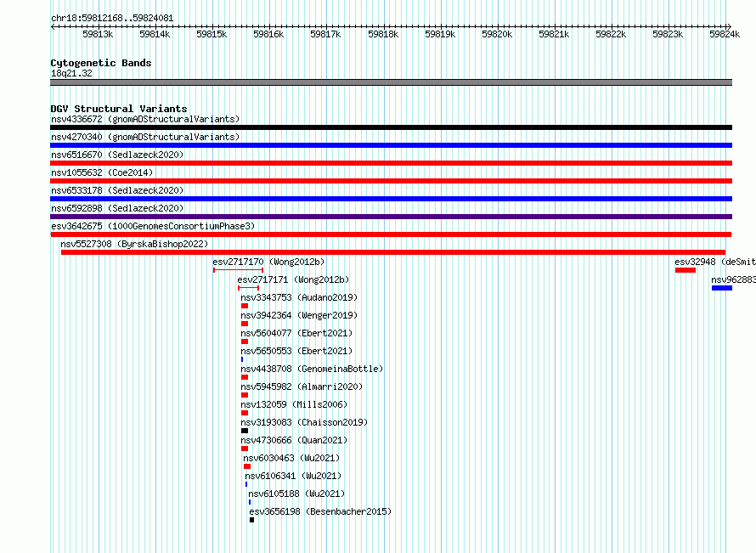Click the purple nsv6592898 variant bar
Image resolution: width=756 pixels, height=553 pixels.
391,217
